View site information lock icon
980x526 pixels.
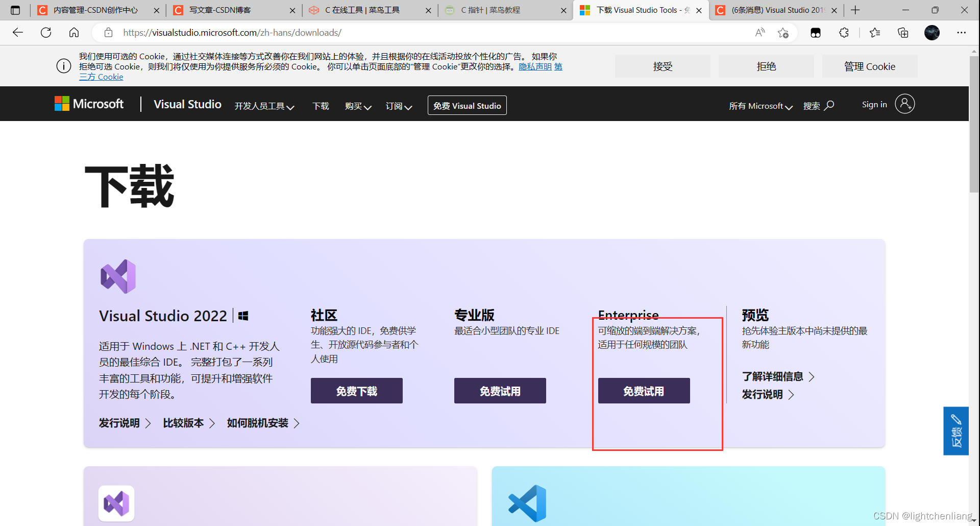pyautogui.click(x=108, y=33)
